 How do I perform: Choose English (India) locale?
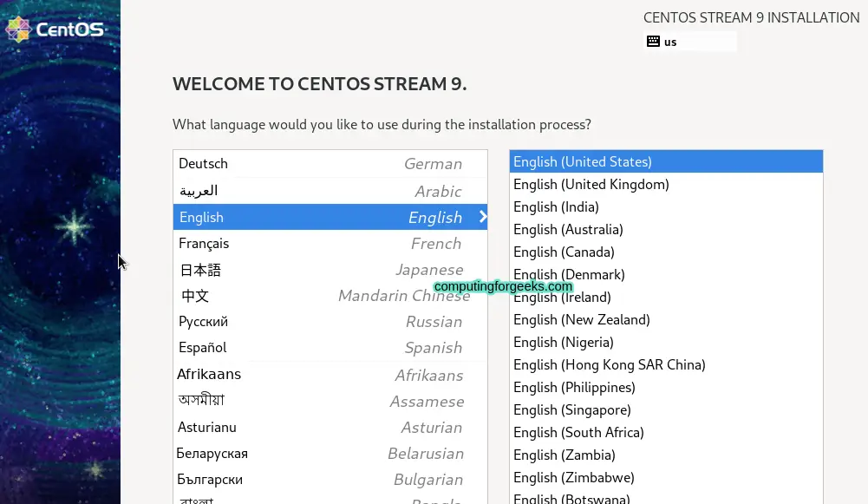pos(666,207)
